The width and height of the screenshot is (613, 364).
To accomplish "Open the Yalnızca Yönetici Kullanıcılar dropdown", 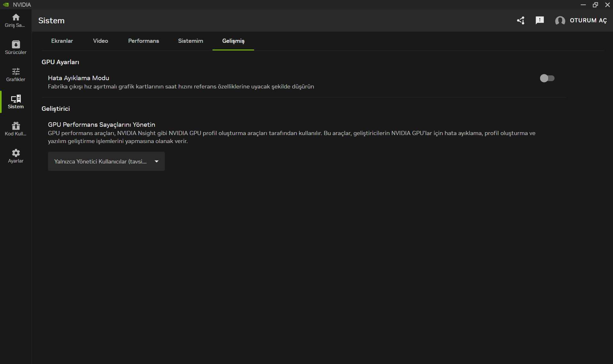I will click(106, 161).
